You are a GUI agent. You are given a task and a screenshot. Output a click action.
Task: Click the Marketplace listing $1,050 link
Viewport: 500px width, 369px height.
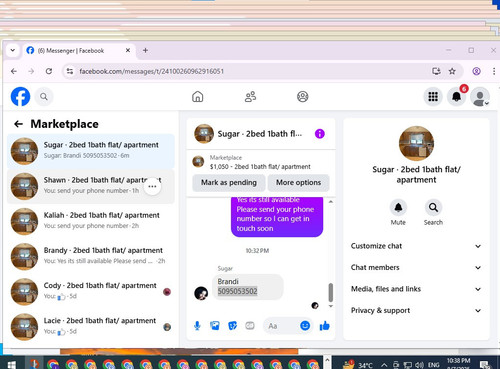(260, 162)
